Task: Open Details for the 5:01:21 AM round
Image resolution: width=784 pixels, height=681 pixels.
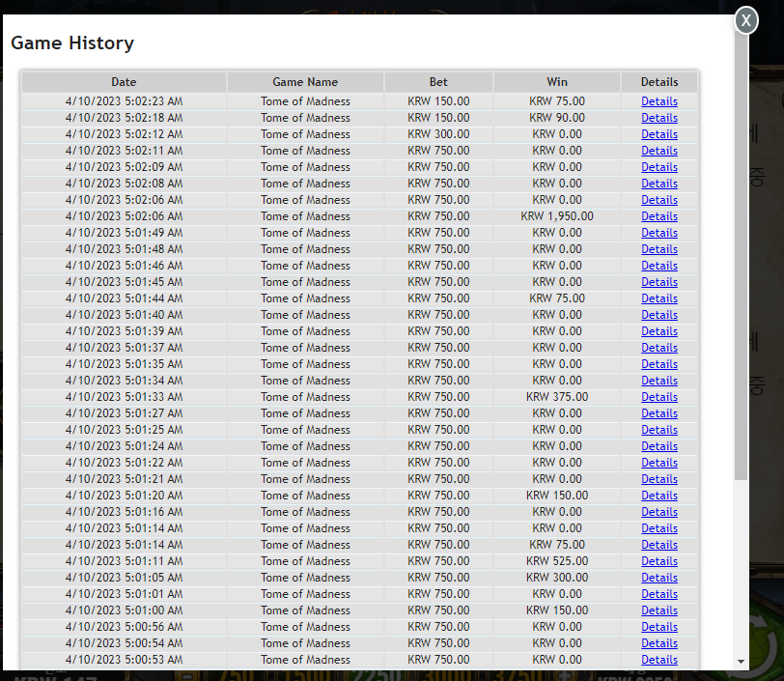Action: (659, 479)
